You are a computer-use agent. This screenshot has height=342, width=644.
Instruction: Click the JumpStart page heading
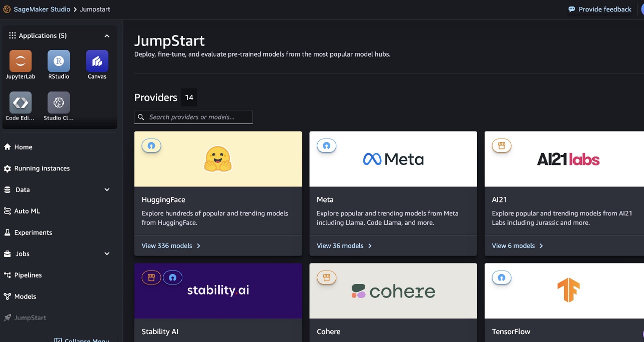tap(170, 41)
